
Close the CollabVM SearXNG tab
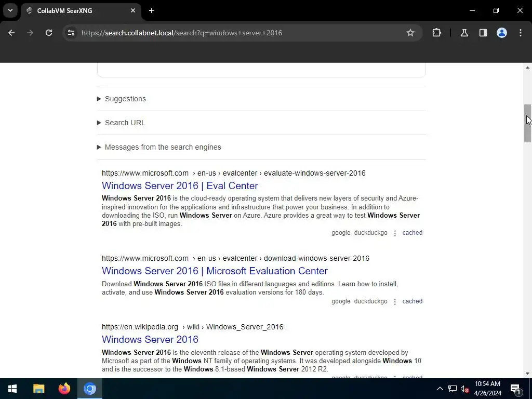coord(133,10)
